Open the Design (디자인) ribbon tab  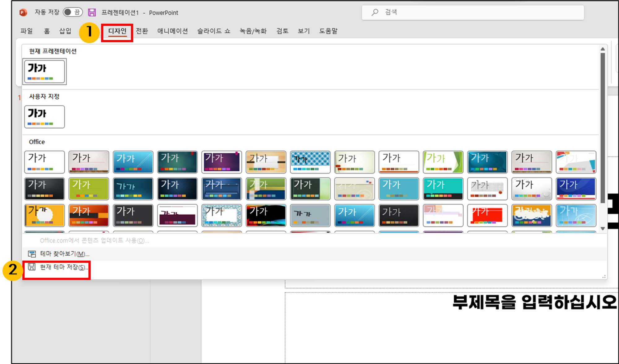(x=117, y=31)
